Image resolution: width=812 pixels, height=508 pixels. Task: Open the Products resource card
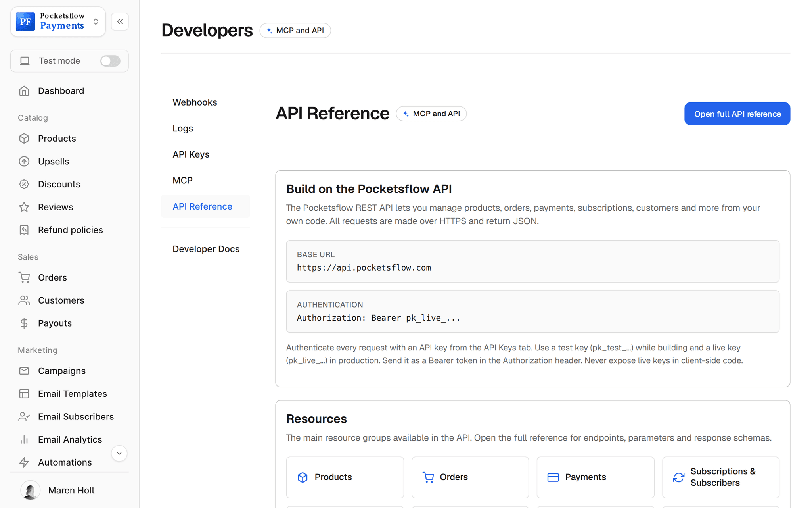[x=345, y=477]
